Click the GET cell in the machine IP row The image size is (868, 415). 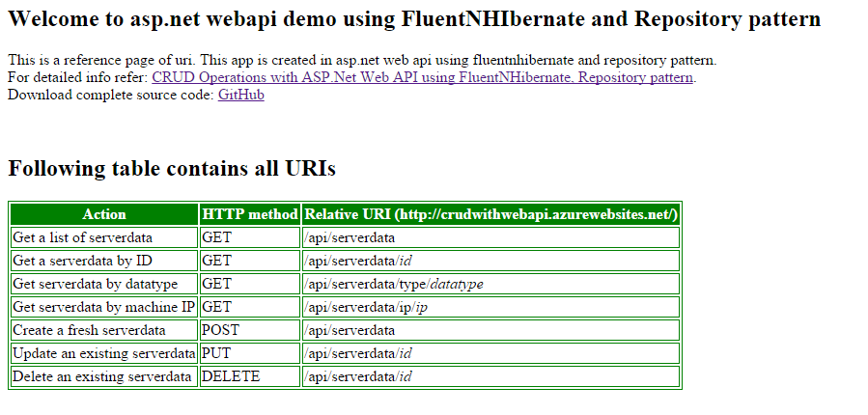[x=250, y=307]
